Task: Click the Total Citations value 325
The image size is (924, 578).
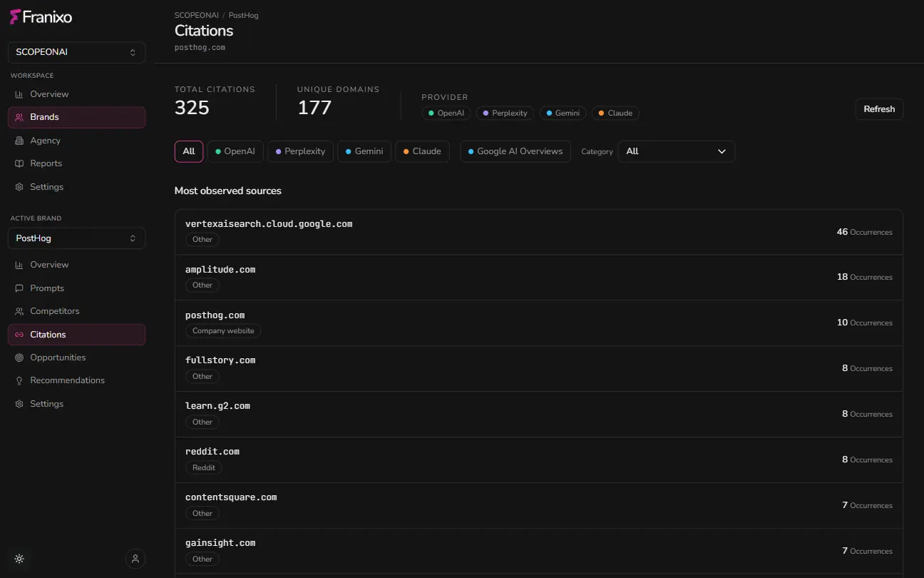Action: (x=192, y=108)
